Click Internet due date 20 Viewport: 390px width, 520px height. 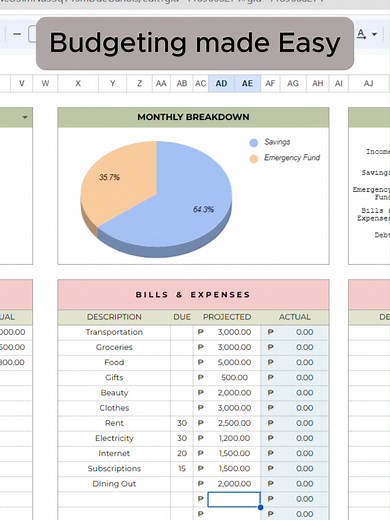coord(182,454)
